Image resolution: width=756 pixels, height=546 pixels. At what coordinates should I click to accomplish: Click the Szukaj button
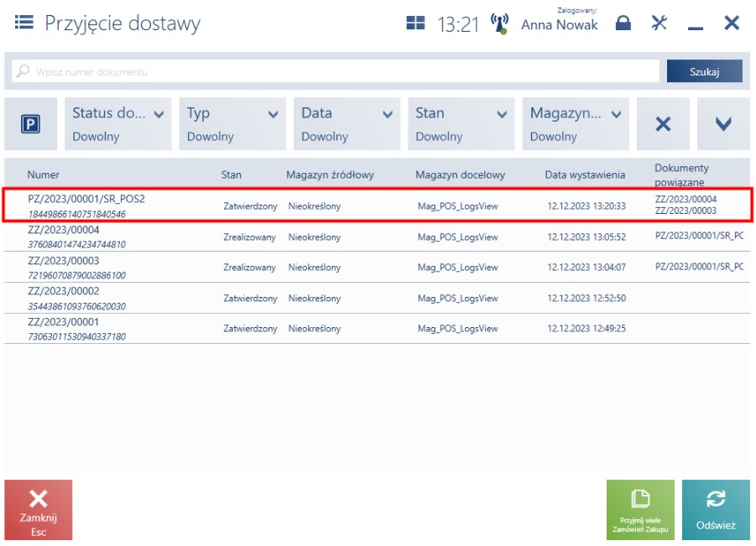[x=705, y=71]
